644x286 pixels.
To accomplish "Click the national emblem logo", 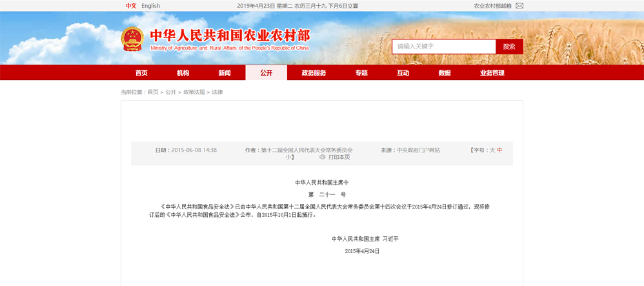I will tap(132, 40).
